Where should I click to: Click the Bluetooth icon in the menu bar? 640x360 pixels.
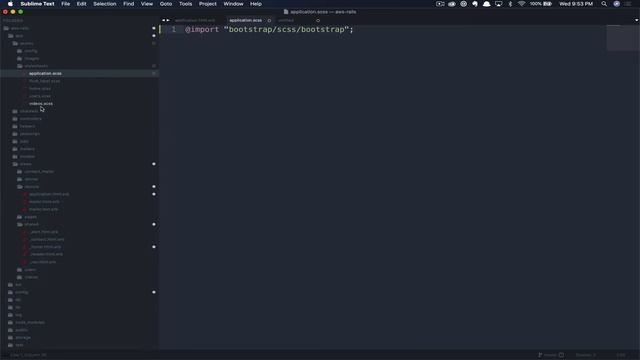[510, 4]
